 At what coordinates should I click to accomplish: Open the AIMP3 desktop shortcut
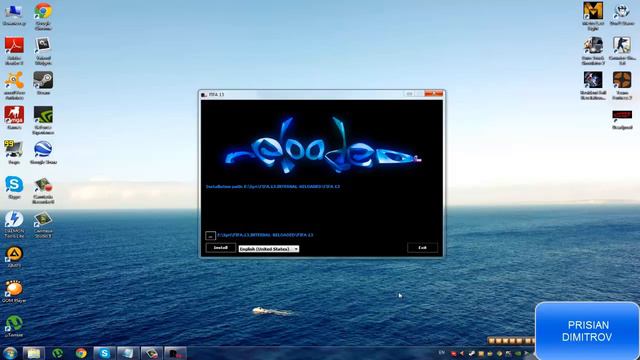tap(14, 257)
